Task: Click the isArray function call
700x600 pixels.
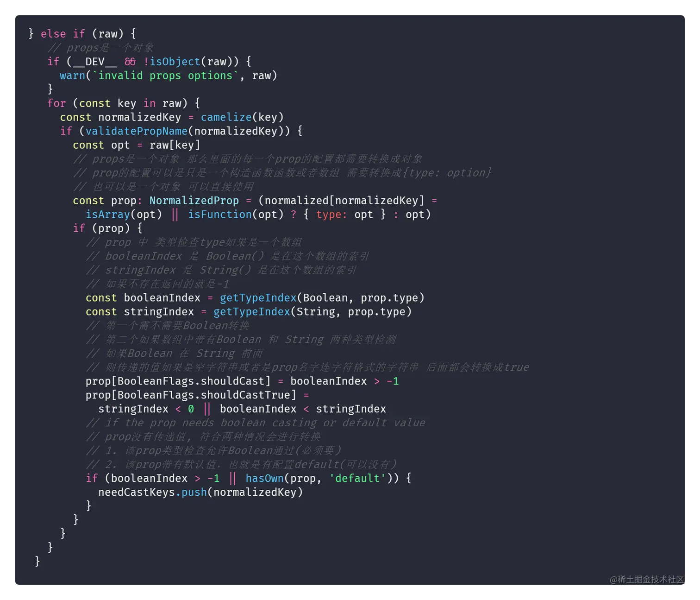Action: [108, 215]
